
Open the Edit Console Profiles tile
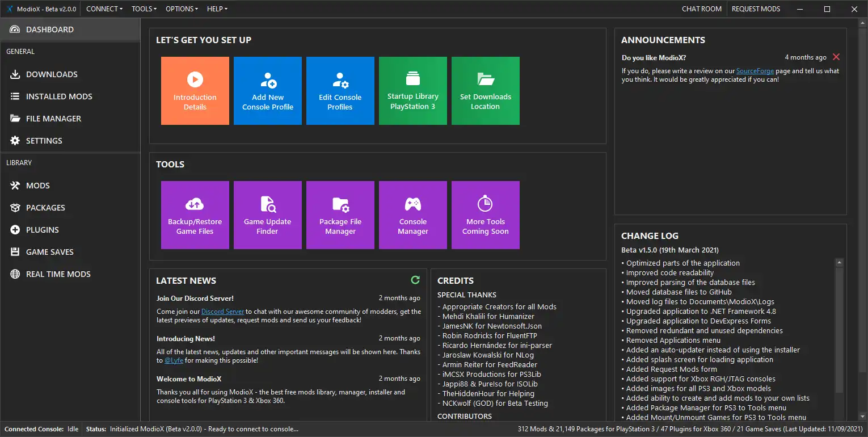point(340,91)
